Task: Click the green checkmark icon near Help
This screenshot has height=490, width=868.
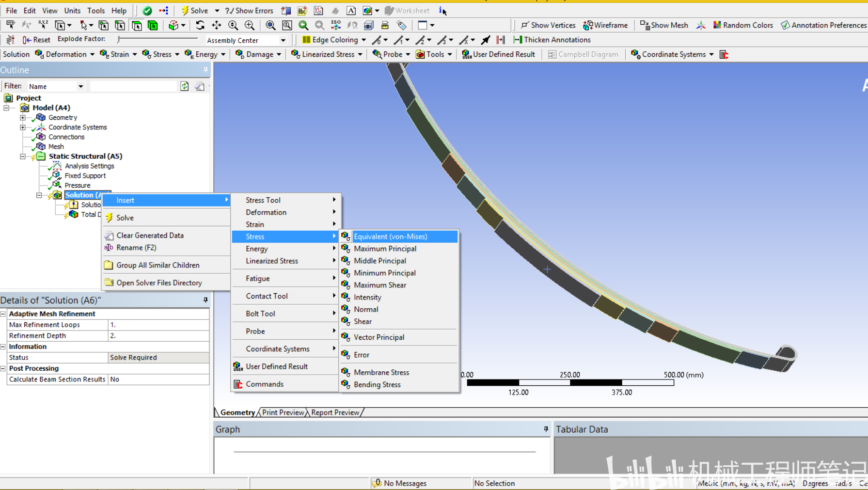Action: tap(147, 11)
